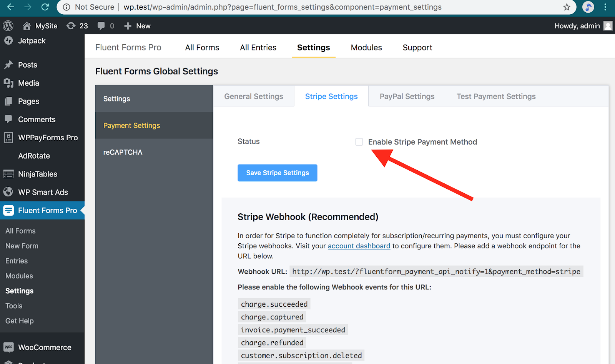Open the comments bubble icon in admin bar

tap(101, 26)
